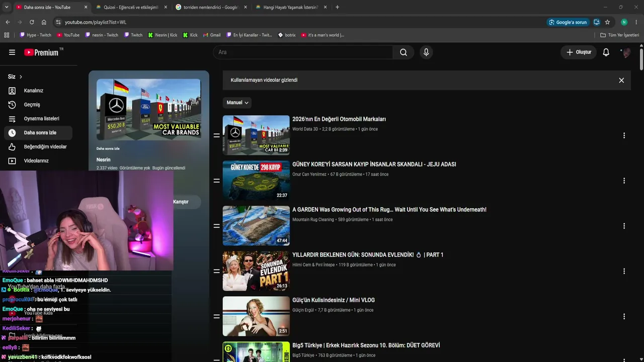Open options menu for the Jeju Adası video
Image resolution: width=644 pixels, height=362 pixels.
click(x=624, y=180)
